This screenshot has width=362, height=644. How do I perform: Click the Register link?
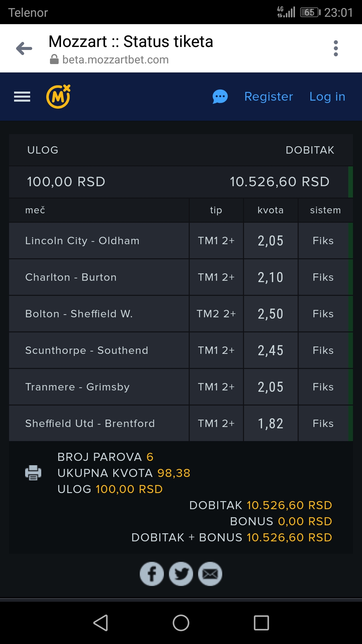(x=268, y=97)
